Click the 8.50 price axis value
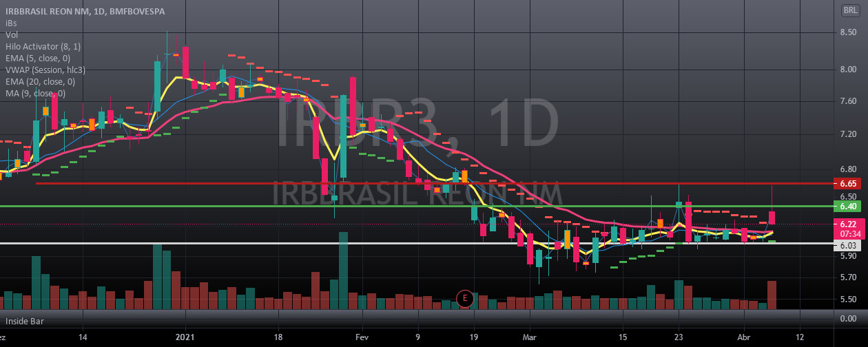Screen dimensions: 868x347 pyautogui.click(x=848, y=32)
